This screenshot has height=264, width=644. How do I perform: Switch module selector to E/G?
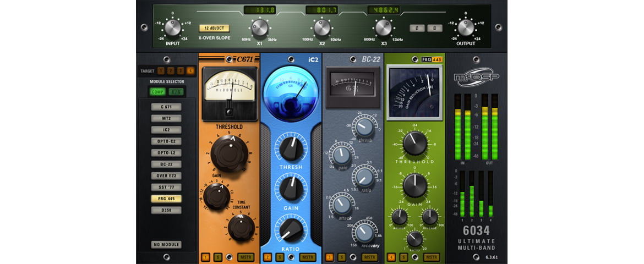point(176,92)
